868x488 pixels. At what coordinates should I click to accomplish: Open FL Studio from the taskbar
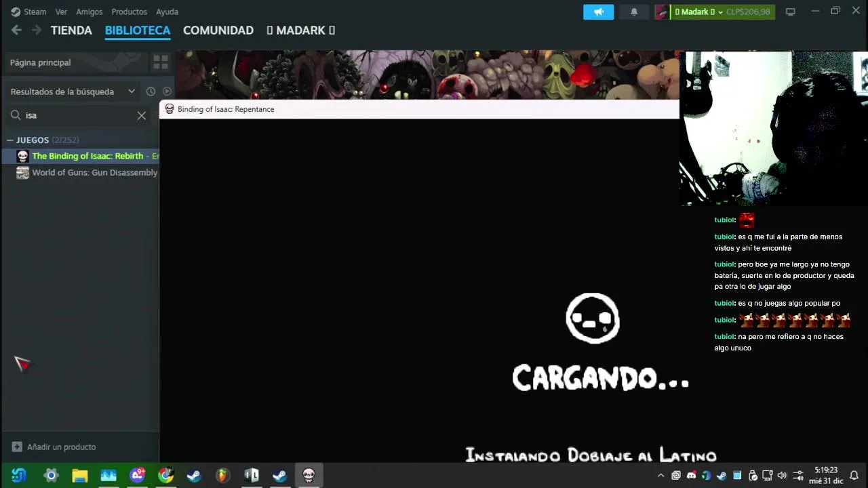click(x=222, y=475)
